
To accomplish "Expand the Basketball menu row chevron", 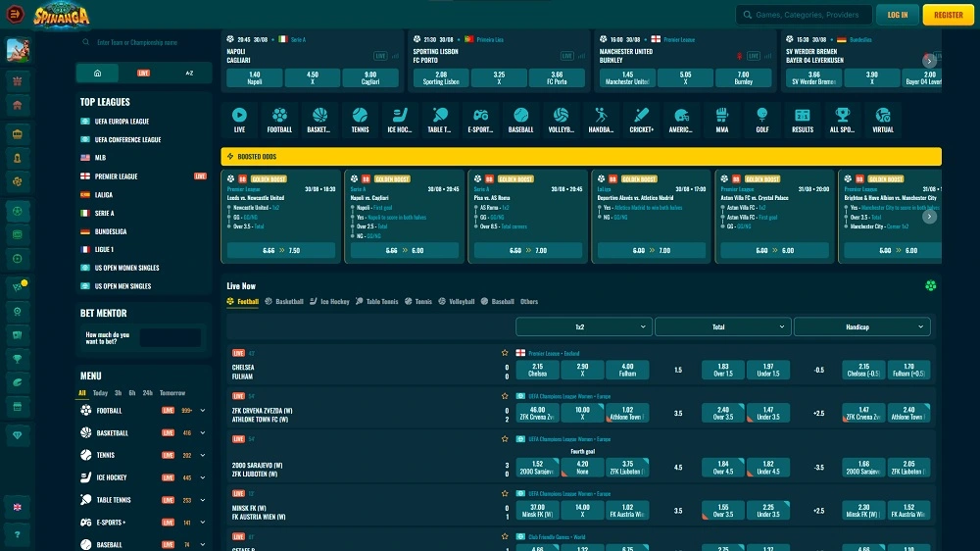I will click(203, 432).
